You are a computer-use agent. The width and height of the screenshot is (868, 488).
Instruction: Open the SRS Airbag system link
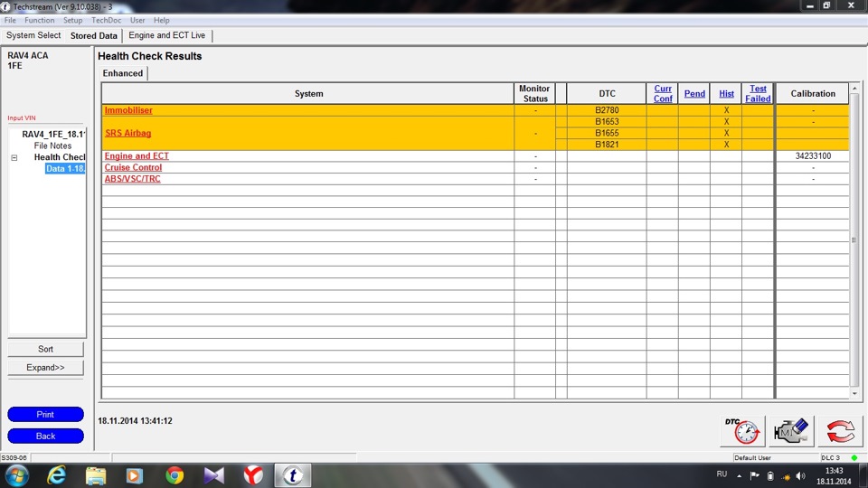point(127,133)
